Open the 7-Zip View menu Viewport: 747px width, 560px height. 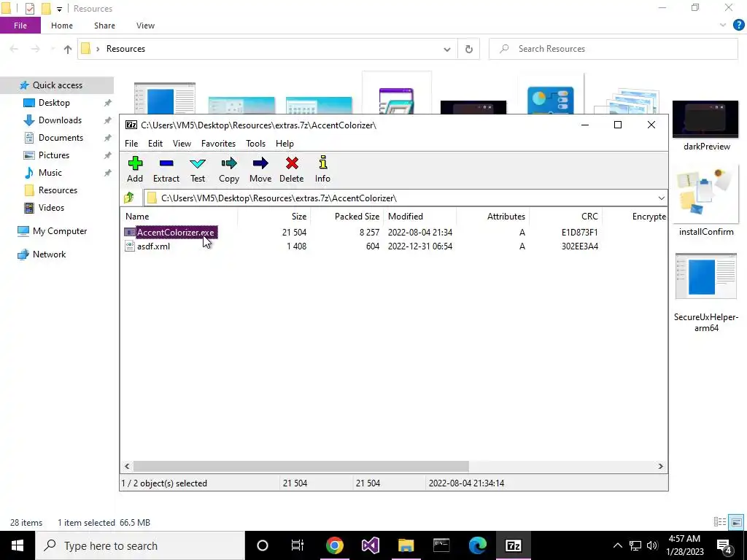[x=182, y=144]
